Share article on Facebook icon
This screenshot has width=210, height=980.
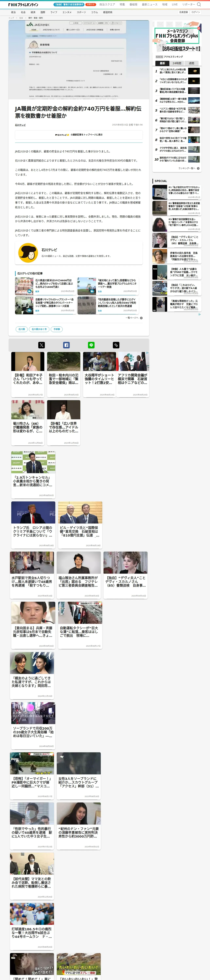(66, 345)
